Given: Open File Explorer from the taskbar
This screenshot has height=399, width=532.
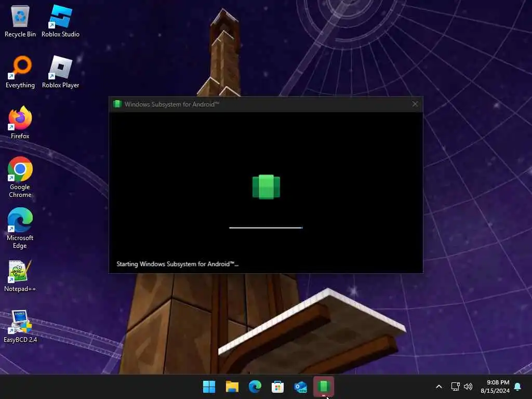Looking at the screenshot, I should tap(232, 387).
